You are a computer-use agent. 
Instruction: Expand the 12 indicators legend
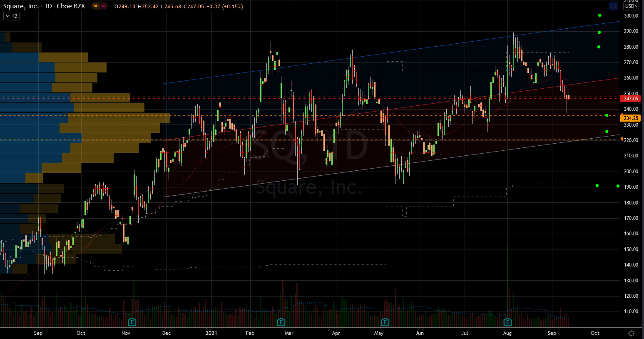click(x=11, y=16)
